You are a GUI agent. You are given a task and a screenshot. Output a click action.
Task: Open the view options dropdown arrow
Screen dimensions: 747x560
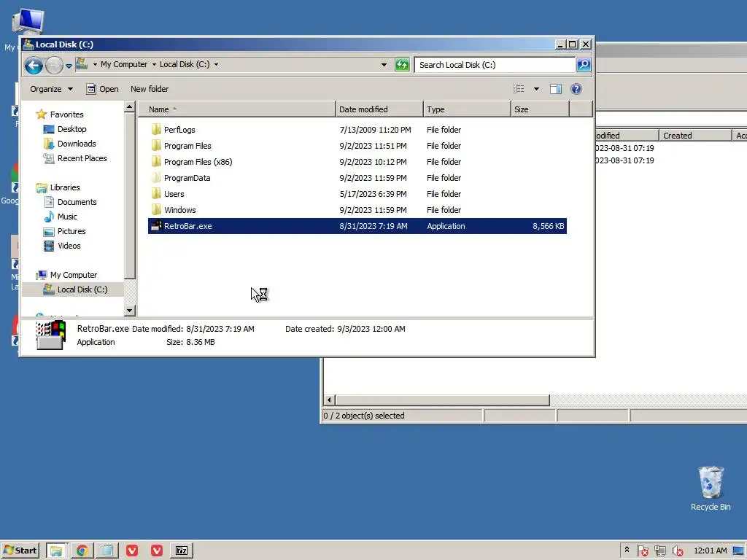536,89
